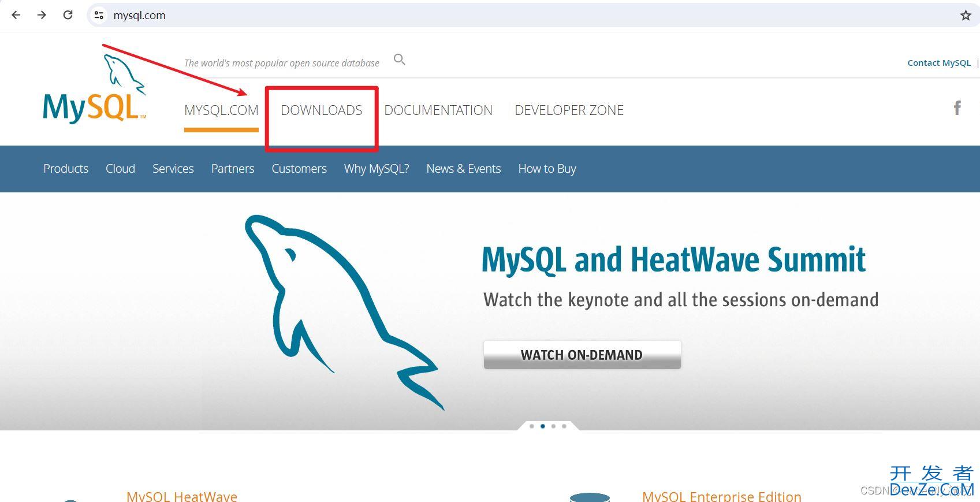Image resolution: width=980 pixels, height=502 pixels.
Task: Open the DEVELOPER ZONE tab
Action: (x=569, y=110)
